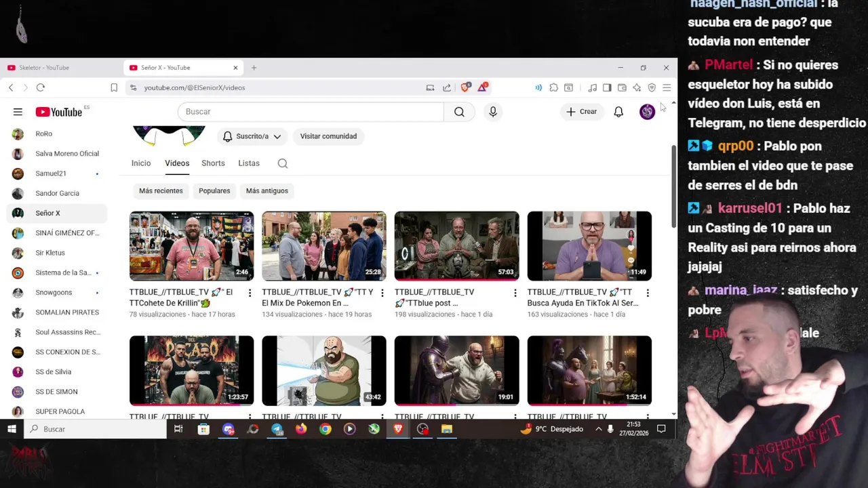This screenshot has width=868, height=488.
Task: Click the address bar URL
Action: pos(195,87)
